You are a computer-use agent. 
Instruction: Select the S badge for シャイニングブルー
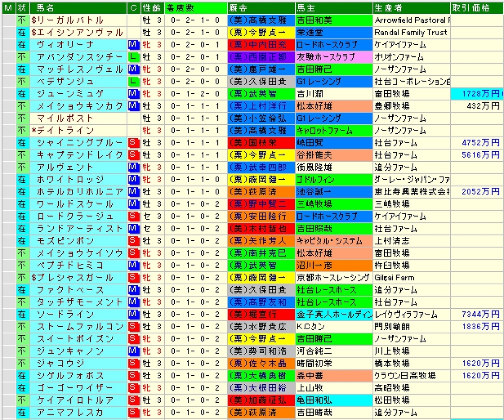click(133, 143)
